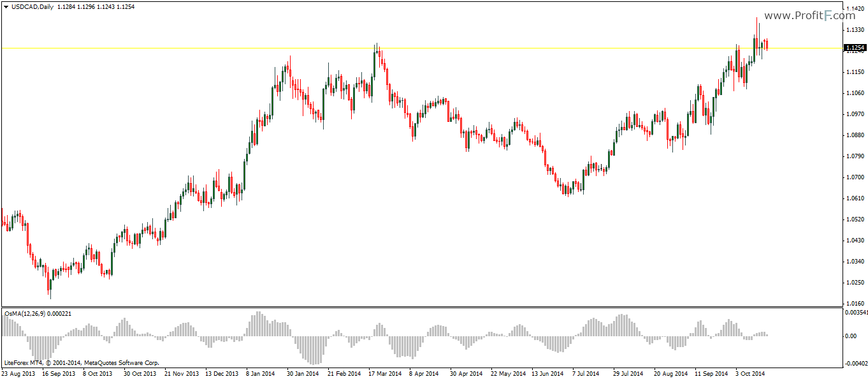Click the 21 Nov 2013 date label

click(182, 374)
